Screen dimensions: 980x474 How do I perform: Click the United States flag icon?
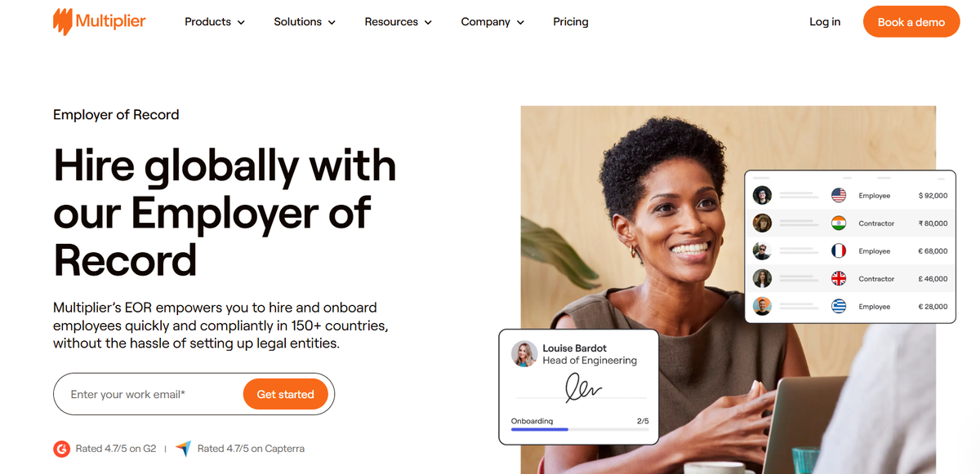coord(839,196)
